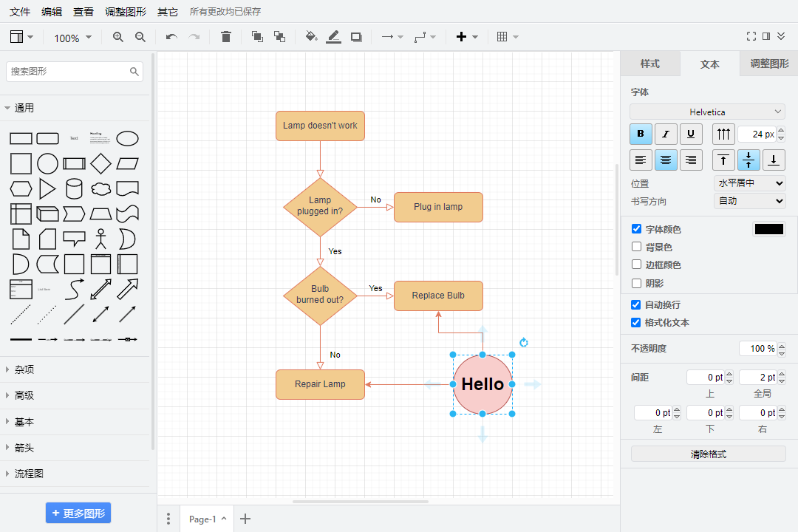
Task: Toggle italic text formatting
Action: click(x=666, y=134)
